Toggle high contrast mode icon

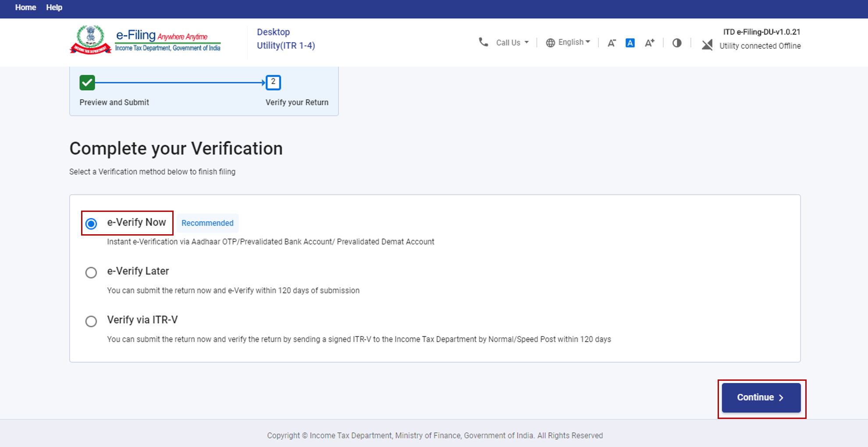pyautogui.click(x=677, y=43)
